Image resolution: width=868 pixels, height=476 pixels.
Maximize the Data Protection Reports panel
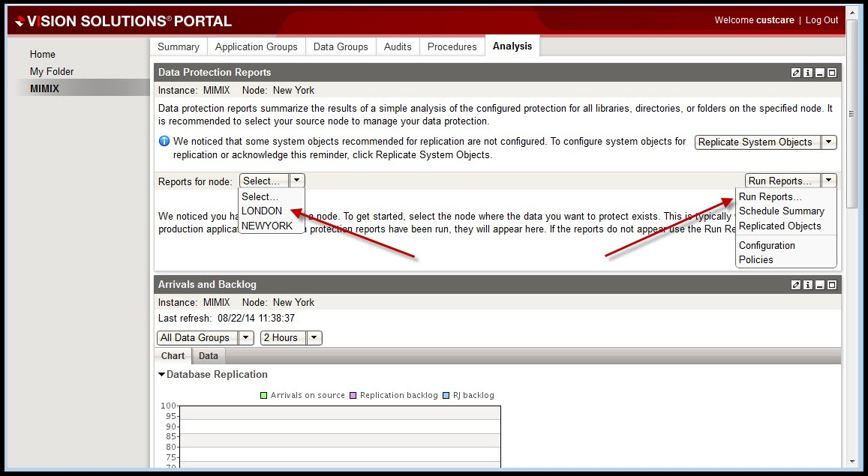(x=832, y=73)
